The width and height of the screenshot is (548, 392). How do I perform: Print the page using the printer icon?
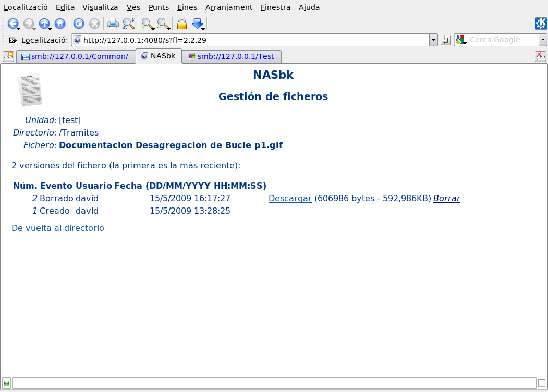click(x=113, y=23)
